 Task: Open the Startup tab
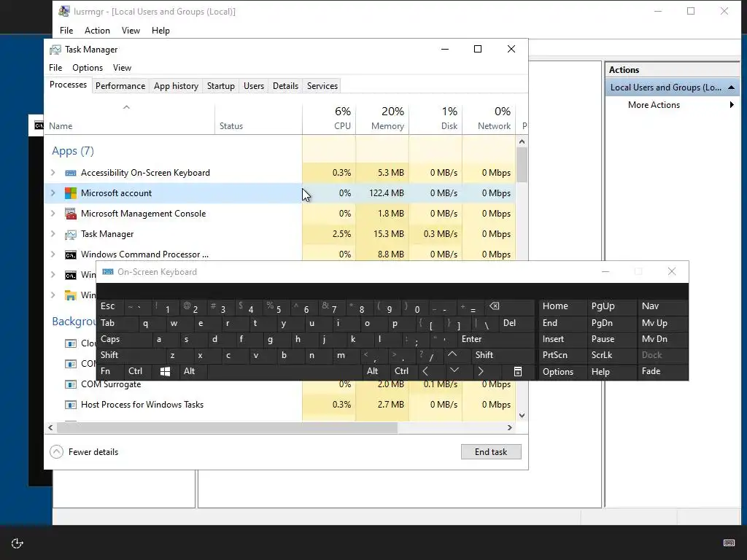220,86
